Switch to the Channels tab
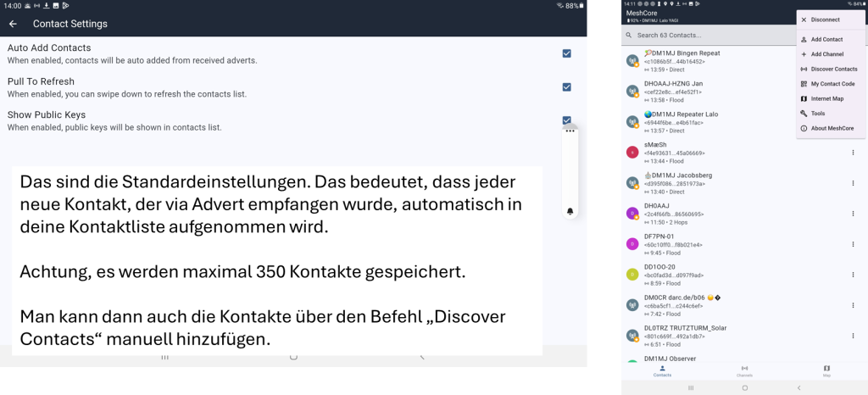Image resolution: width=868 pixels, height=395 pixels. [x=744, y=370]
